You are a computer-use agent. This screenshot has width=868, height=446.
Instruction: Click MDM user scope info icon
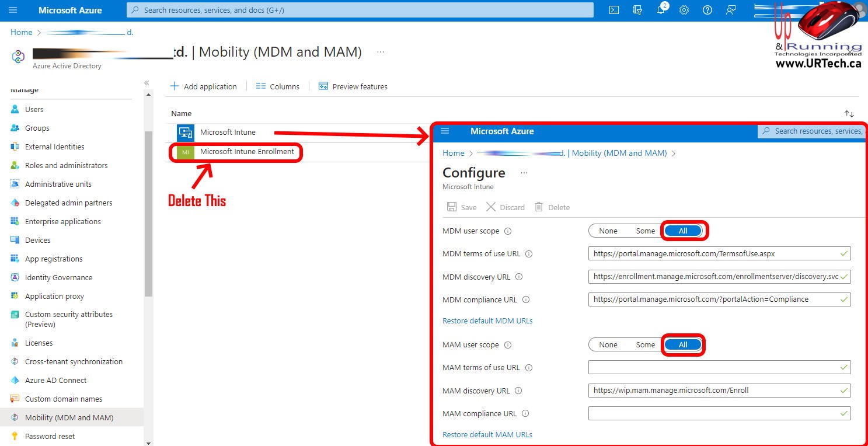(508, 231)
